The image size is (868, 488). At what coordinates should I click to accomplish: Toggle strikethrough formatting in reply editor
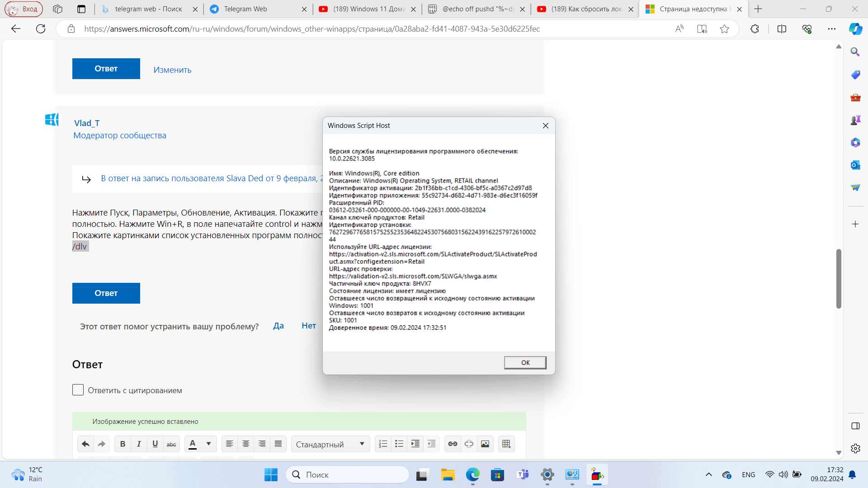click(171, 444)
